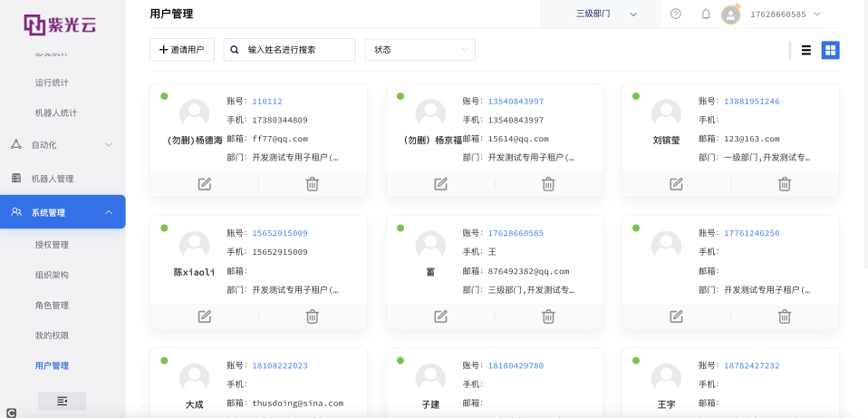Click edit icon on 陈xiaoli card
The height and width of the screenshot is (418, 868).
pyautogui.click(x=205, y=316)
